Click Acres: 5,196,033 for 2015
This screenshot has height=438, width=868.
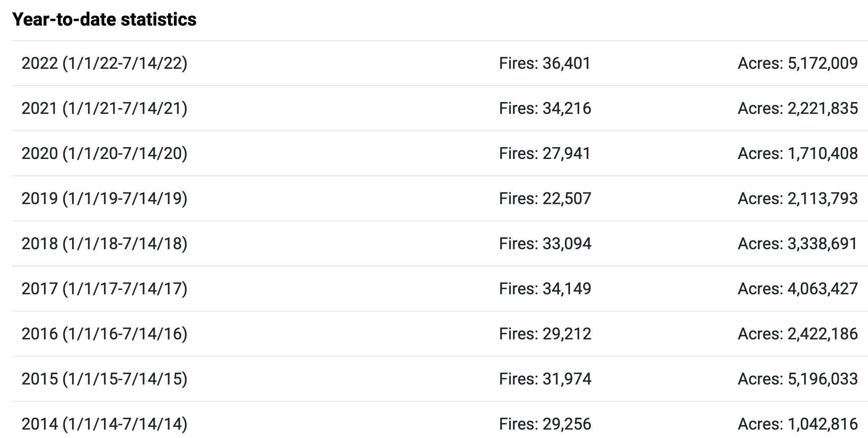tap(798, 379)
